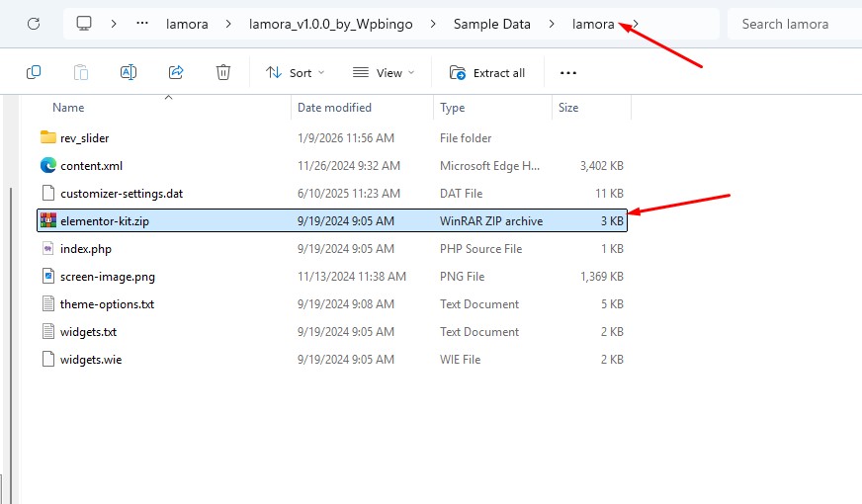The image size is (862, 504).
Task: Sort by the Date modified column
Action: point(334,107)
